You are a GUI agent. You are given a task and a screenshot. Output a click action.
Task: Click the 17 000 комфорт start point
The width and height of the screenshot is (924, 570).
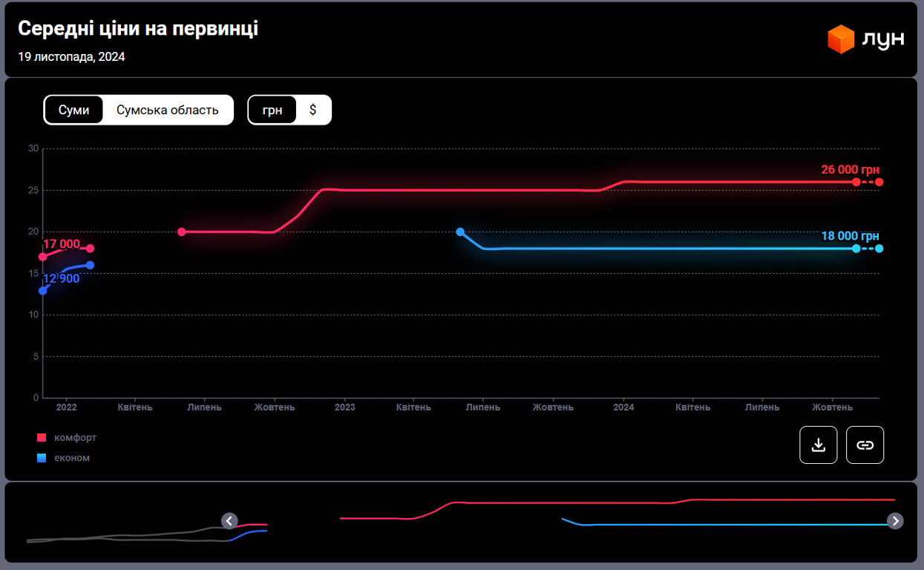(x=43, y=257)
